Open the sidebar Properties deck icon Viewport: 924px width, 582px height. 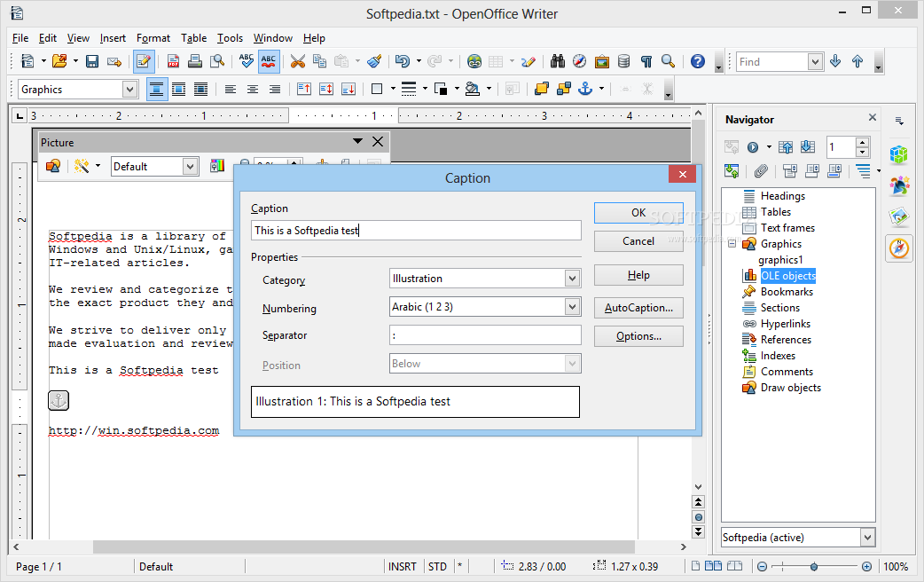tap(899, 154)
